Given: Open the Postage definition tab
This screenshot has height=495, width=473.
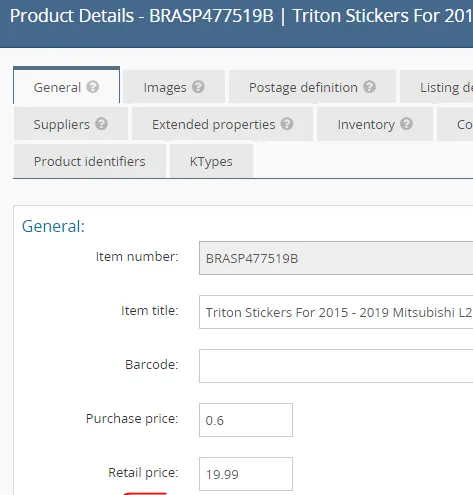Looking at the screenshot, I should (312, 87).
